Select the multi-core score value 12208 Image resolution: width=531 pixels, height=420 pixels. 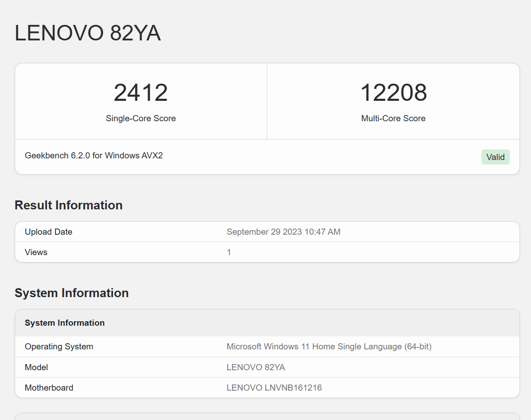[393, 93]
